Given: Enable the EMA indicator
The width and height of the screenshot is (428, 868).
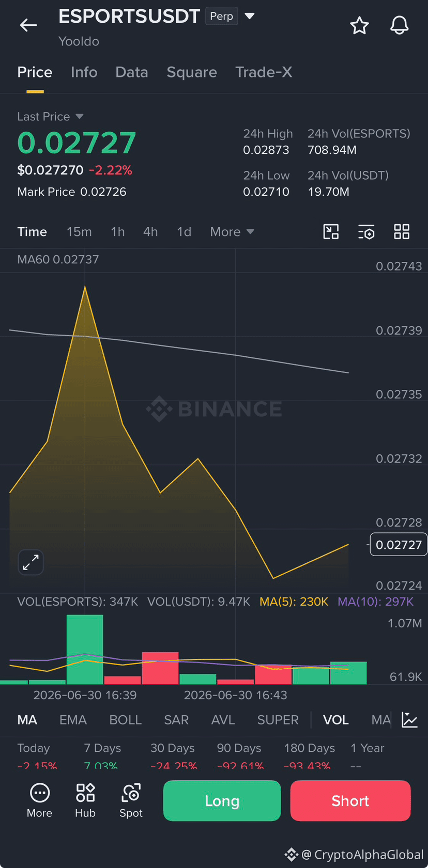Looking at the screenshot, I should pos(73,720).
